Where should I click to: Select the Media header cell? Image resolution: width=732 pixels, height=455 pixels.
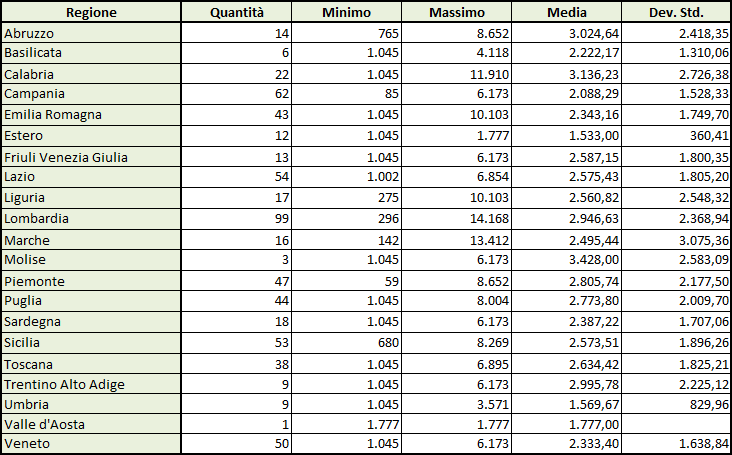(x=566, y=12)
